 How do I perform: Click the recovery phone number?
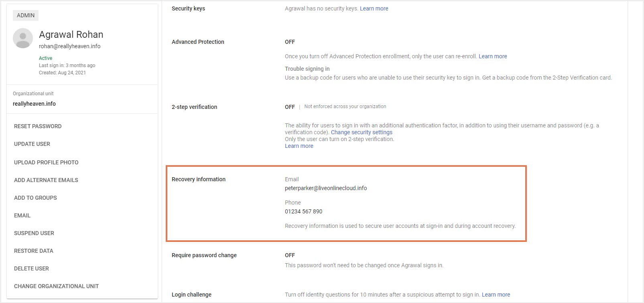point(304,211)
